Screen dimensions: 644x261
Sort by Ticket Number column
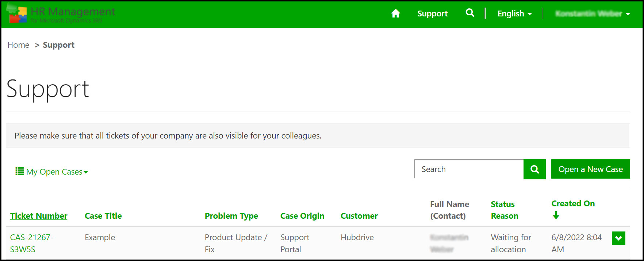[x=39, y=216]
